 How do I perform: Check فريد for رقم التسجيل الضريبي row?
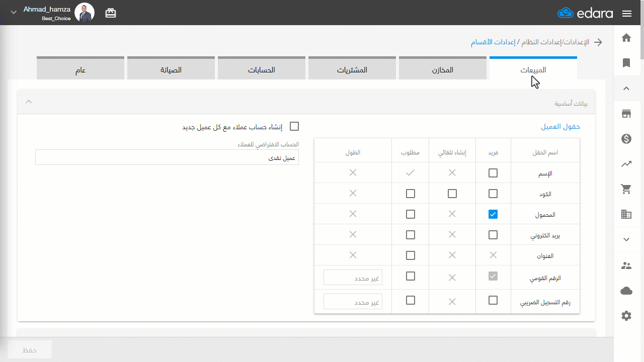pyautogui.click(x=493, y=300)
